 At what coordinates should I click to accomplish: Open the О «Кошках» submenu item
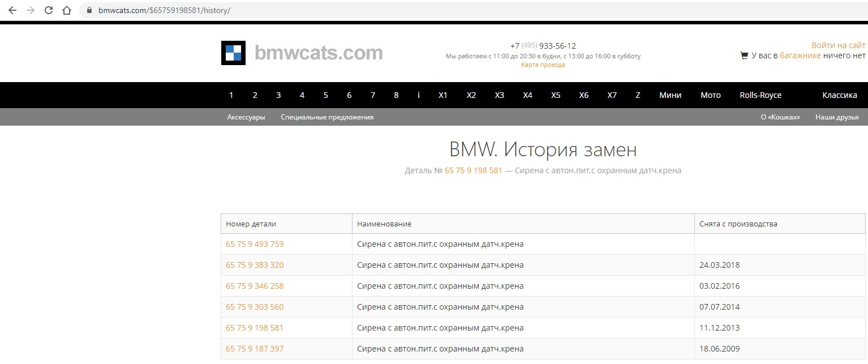780,117
